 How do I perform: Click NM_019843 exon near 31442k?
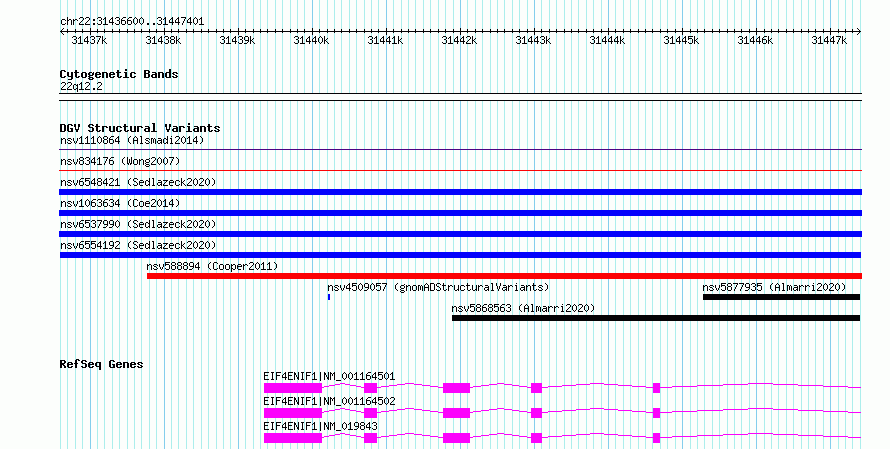(x=456, y=438)
